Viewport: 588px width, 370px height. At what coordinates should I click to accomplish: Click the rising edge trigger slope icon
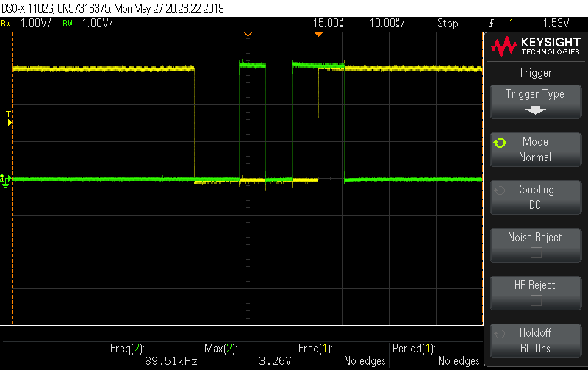[491, 24]
